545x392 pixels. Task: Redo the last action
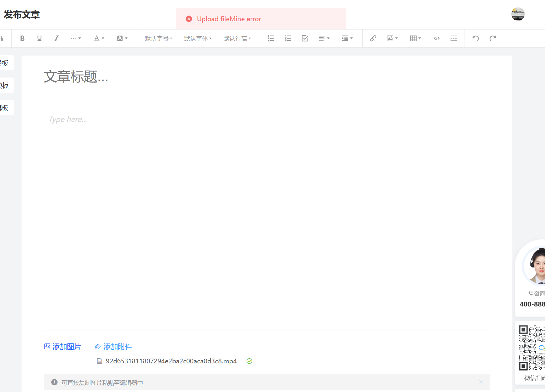(493, 38)
